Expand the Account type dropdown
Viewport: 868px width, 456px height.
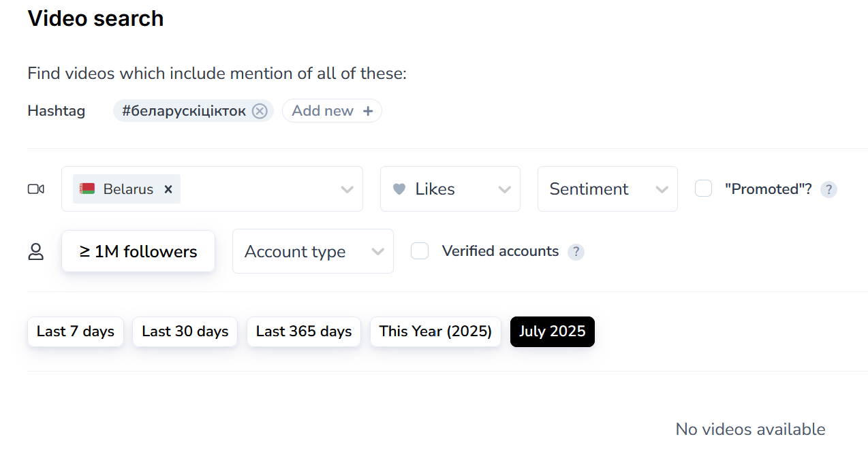[x=313, y=252]
